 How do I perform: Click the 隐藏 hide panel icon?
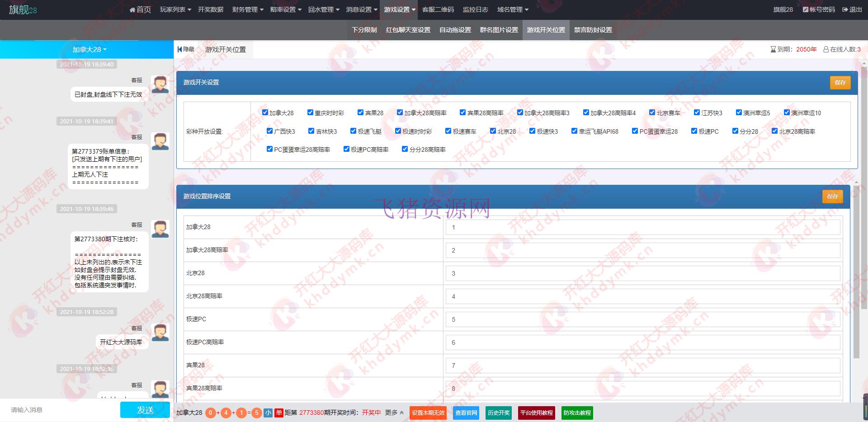[180, 49]
